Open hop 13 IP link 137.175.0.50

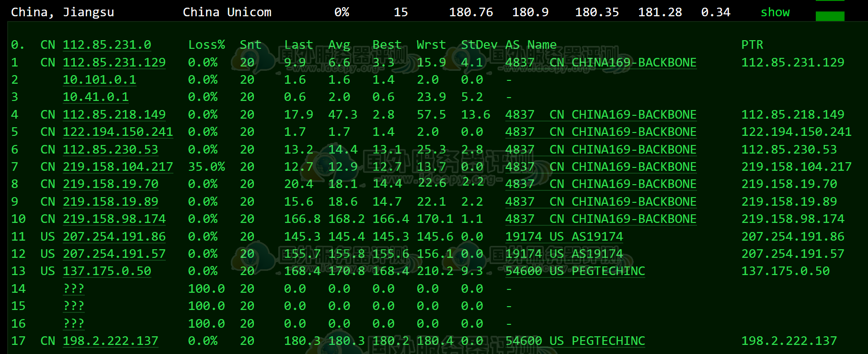(107, 271)
